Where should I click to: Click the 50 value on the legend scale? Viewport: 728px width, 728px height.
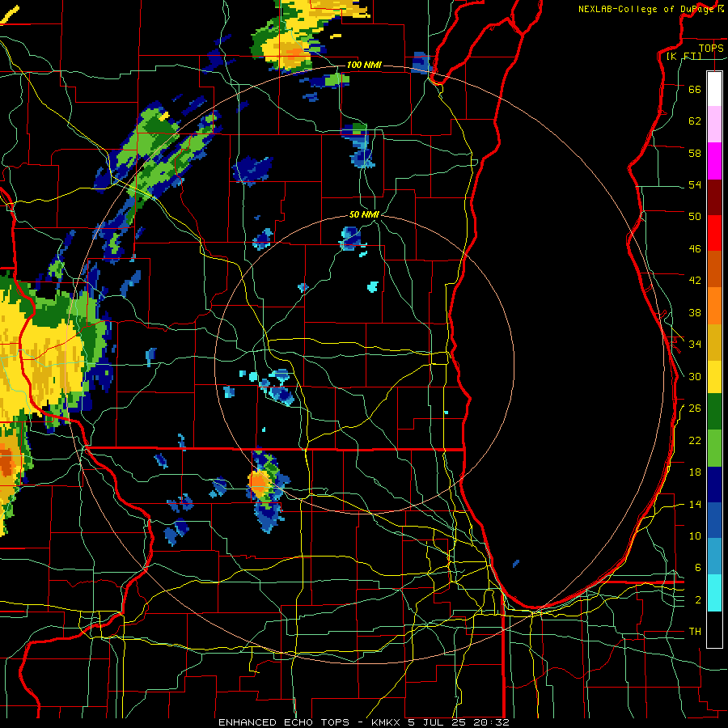695,216
